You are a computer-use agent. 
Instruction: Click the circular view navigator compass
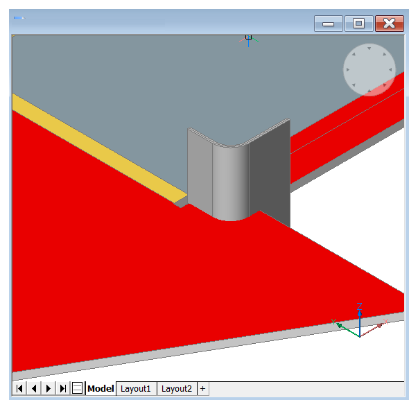(x=369, y=70)
